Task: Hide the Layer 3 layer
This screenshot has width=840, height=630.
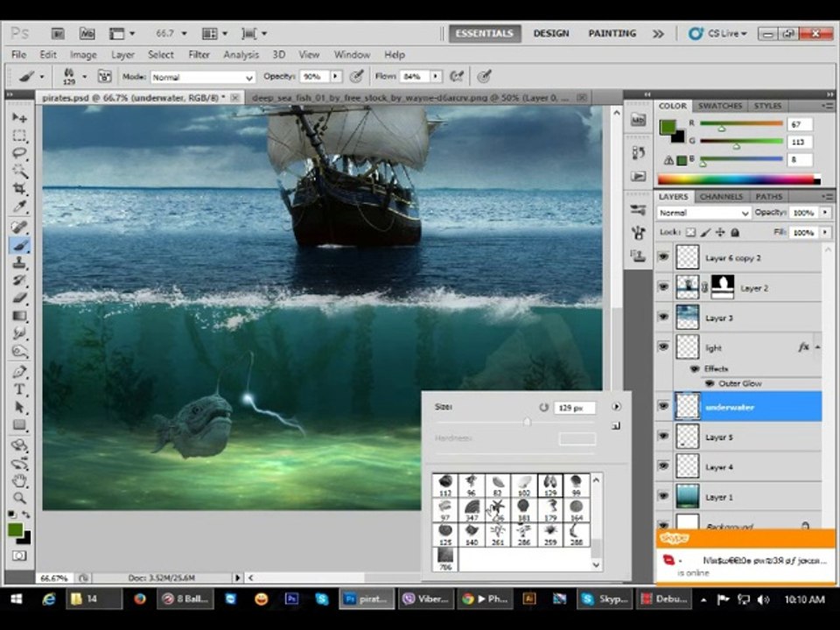Action: pyautogui.click(x=663, y=317)
